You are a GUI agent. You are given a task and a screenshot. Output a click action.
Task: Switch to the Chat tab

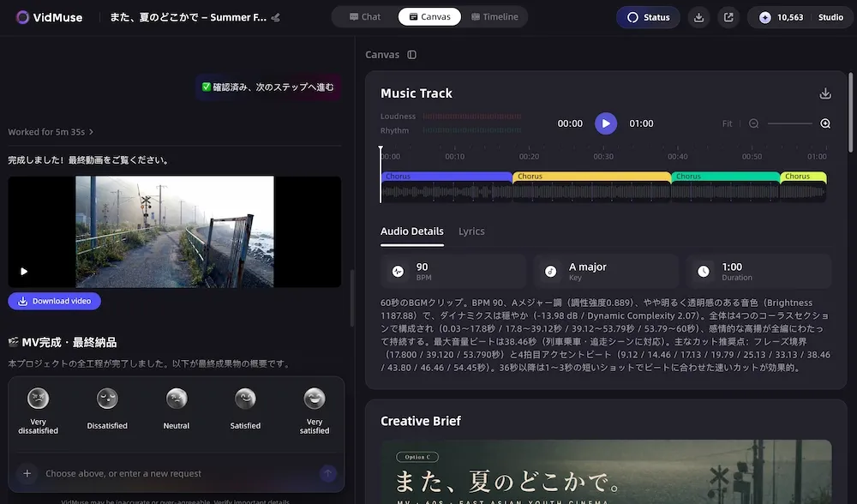pyautogui.click(x=364, y=17)
